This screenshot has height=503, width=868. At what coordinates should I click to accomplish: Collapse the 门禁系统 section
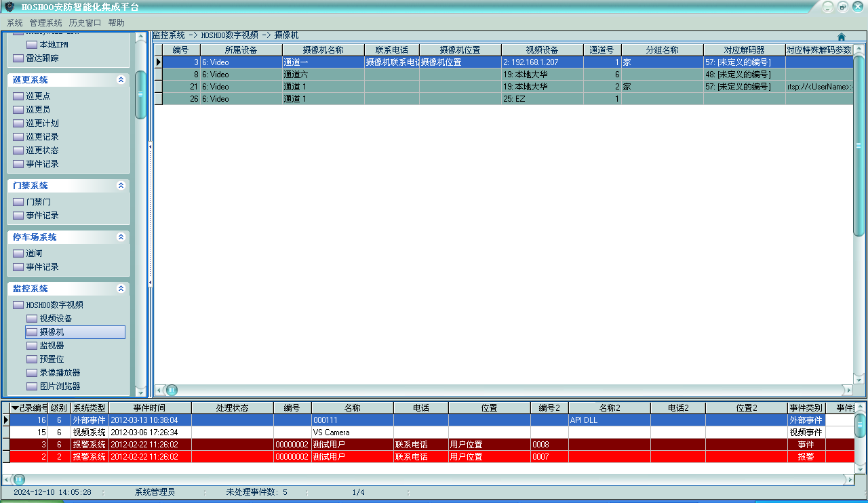point(121,186)
